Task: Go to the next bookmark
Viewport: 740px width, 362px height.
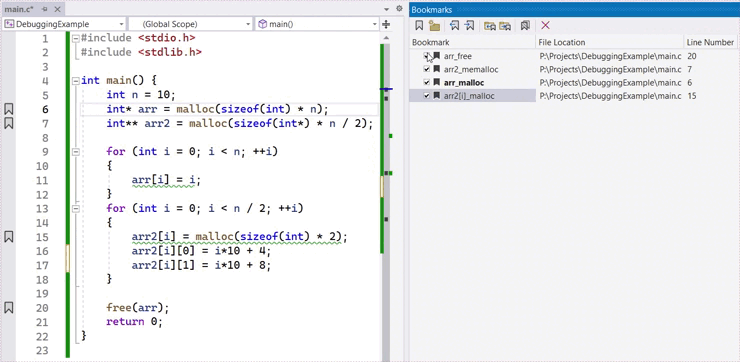Action: pos(469,25)
